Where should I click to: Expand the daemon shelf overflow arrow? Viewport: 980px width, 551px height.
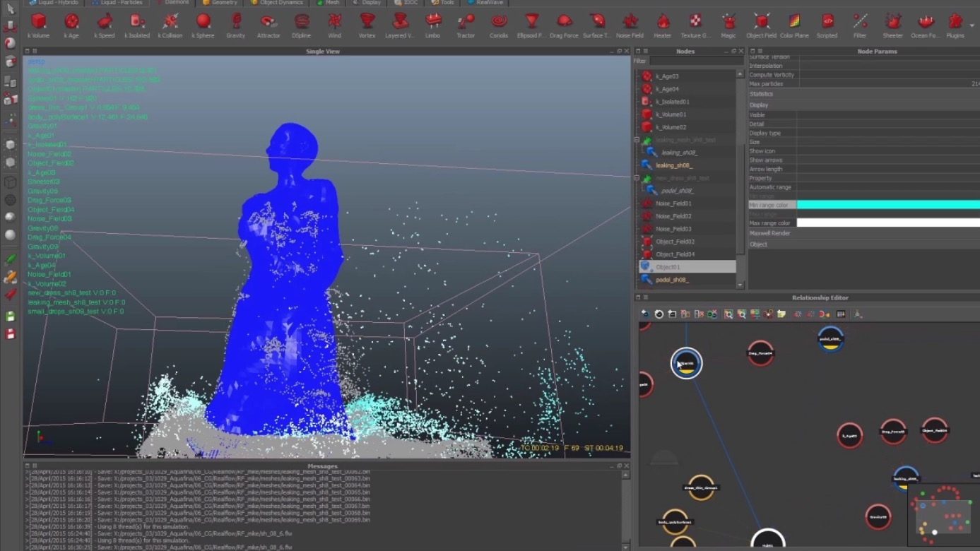click(973, 25)
